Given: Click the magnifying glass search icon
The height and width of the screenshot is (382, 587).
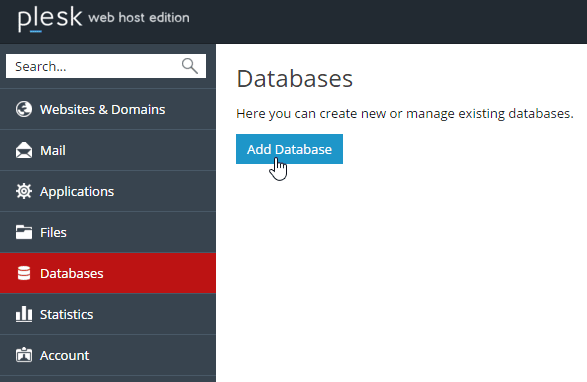Looking at the screenshot, I should tap(190, 66).
